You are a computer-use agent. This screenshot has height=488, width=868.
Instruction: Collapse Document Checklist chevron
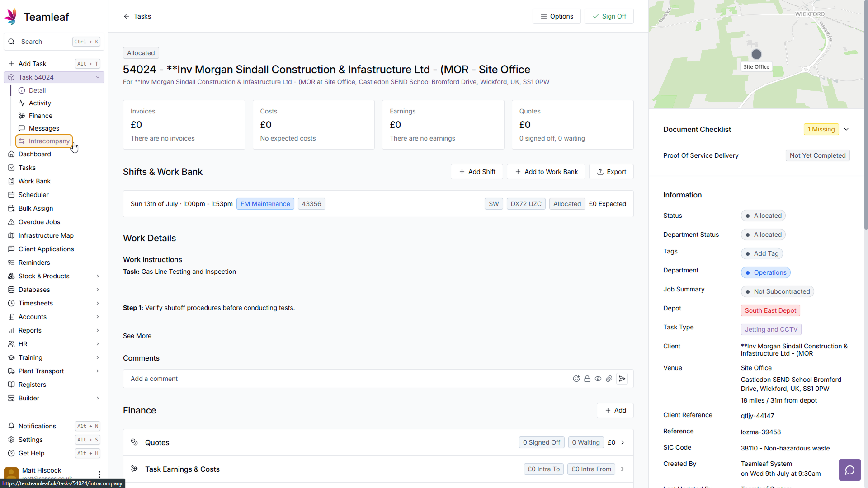tap(846, 129)
